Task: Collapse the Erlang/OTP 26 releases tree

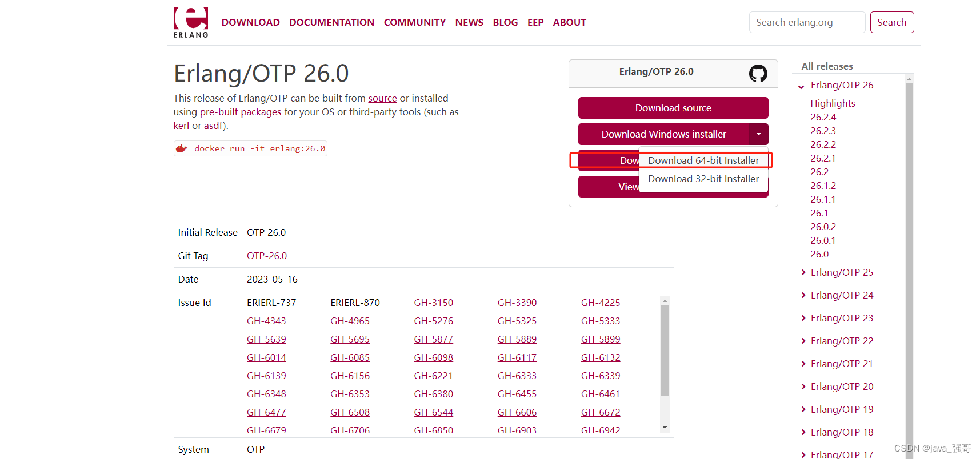Action: point(801,86)
